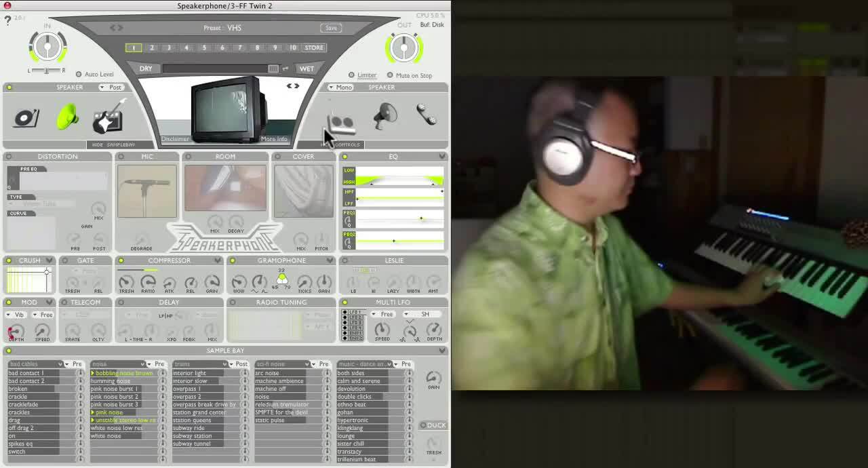Open the speaker Post dropdown

(111, 87)
